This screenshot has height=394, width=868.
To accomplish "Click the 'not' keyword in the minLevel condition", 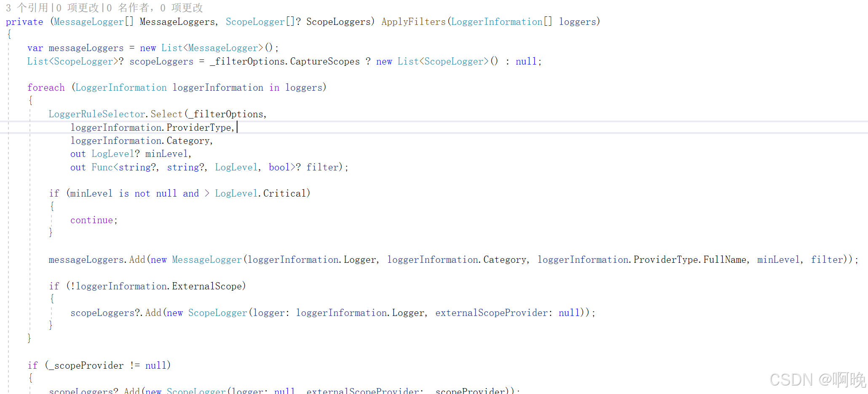I will 142,194.
